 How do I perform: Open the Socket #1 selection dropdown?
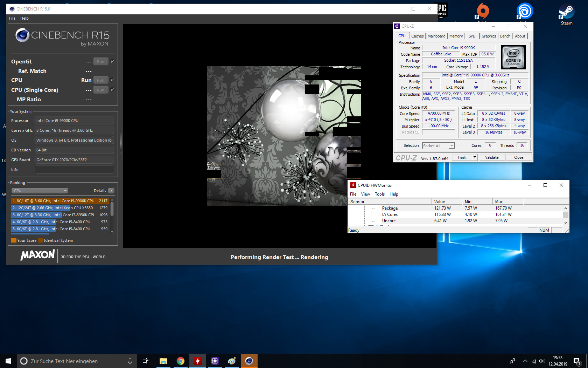click(x=438, y=146)
